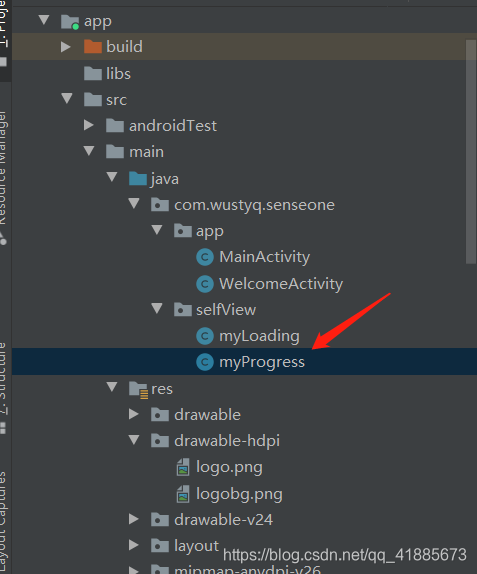The image size is (477, 574).
Task: Click the selfView package icon
Action: (x=183, y=309)
